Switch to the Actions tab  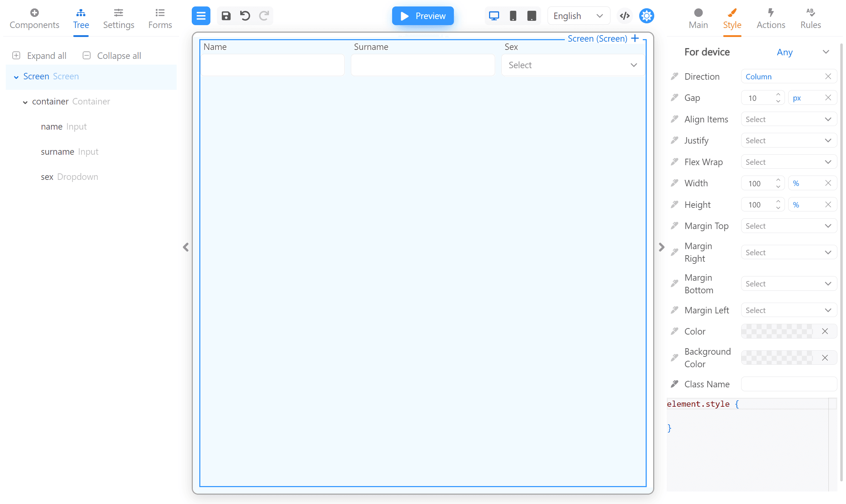pos(771,19)
